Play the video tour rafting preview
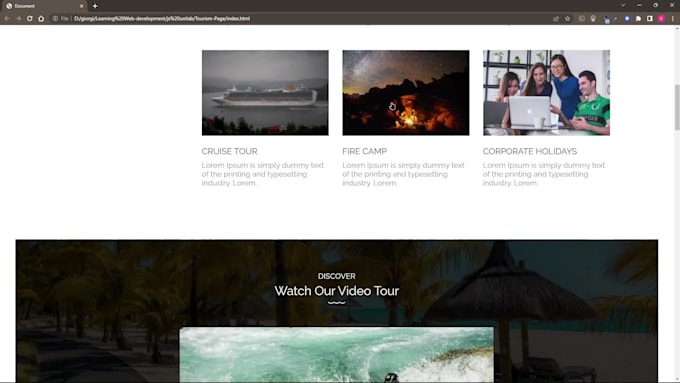 point(337,355)
